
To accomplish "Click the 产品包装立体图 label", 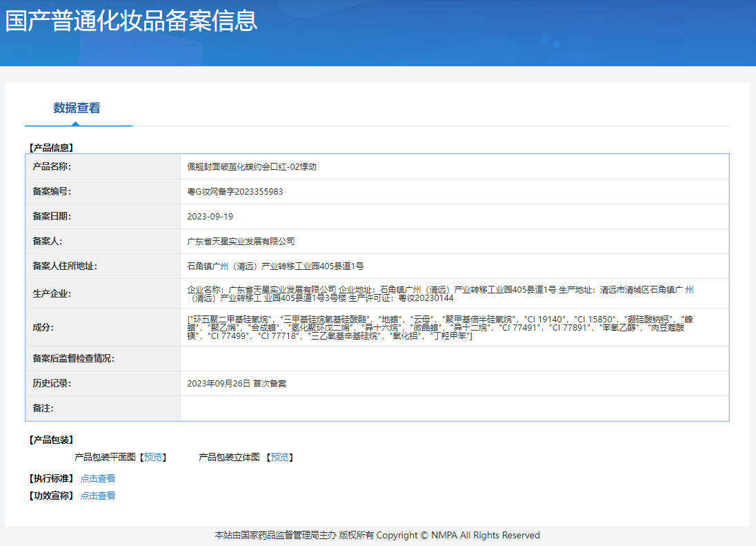I will tap(229, 457).
